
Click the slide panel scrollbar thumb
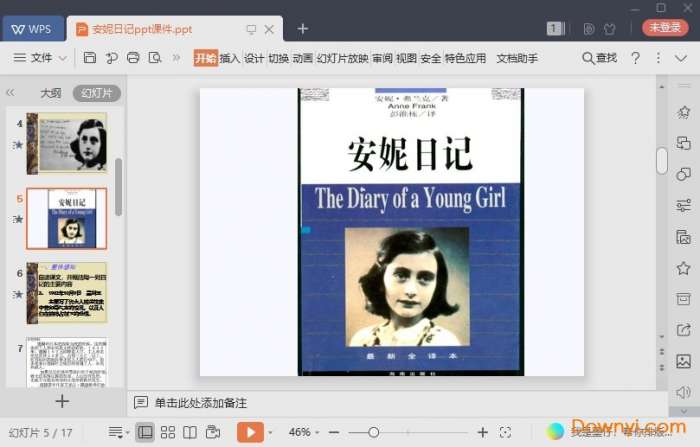[x=118, y=187]
